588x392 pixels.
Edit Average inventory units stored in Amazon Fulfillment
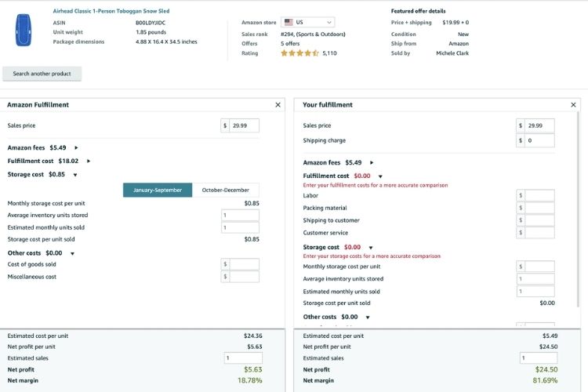pyautogui.click(x=240, y=216)
